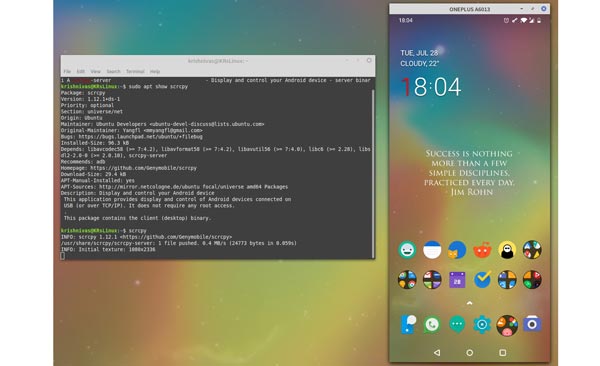Close the ONEPLUS A6013 scrcpy window
600x366 pixels.
(543, 8)
